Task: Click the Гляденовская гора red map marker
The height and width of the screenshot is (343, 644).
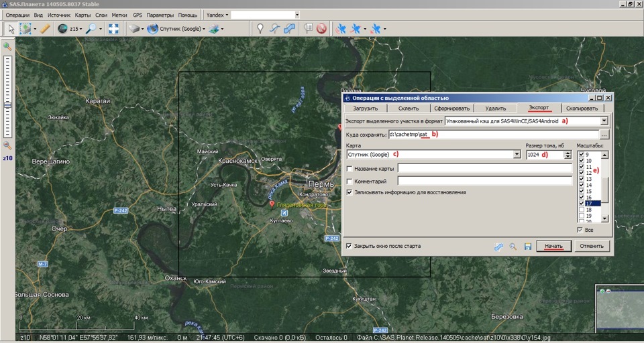Action: 271,204
